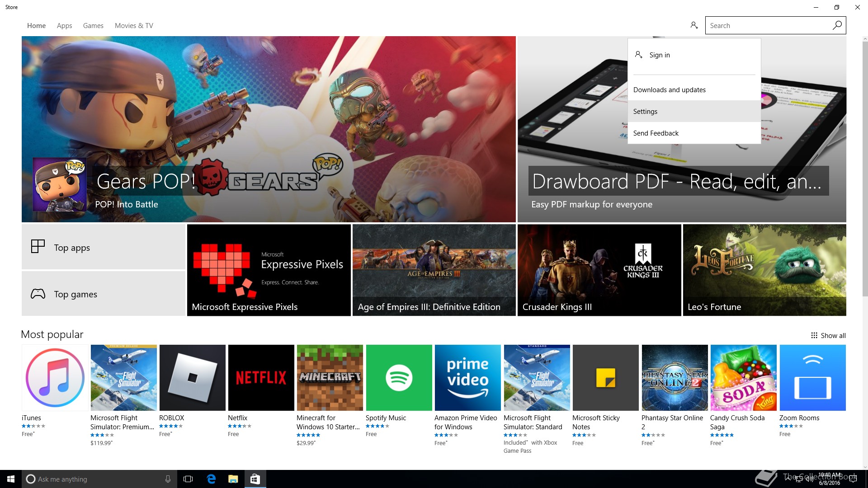Open Age of Empires III promo tile

coord(434,270)
